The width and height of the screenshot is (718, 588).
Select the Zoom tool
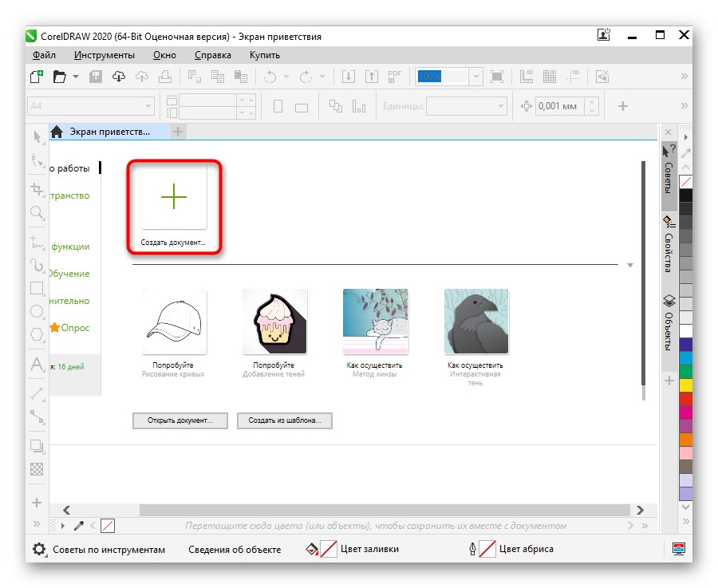[36, 210]
